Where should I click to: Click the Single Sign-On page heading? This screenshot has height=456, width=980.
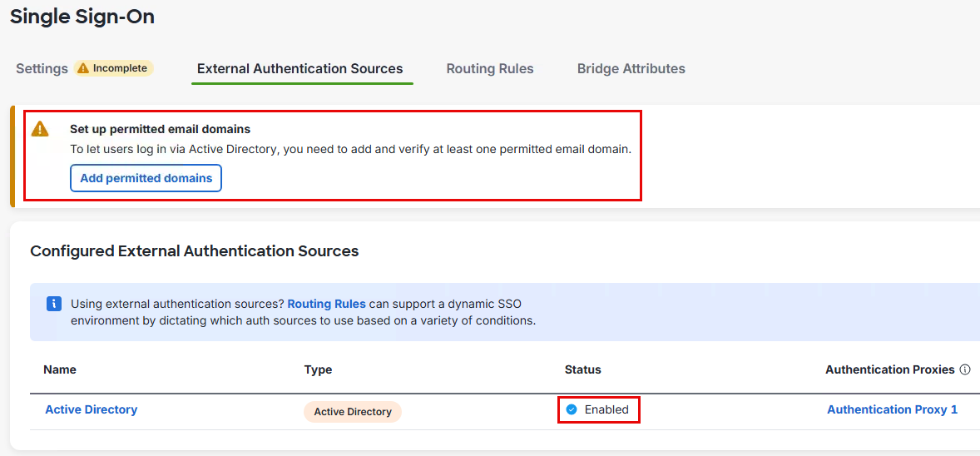coord(82,17)
